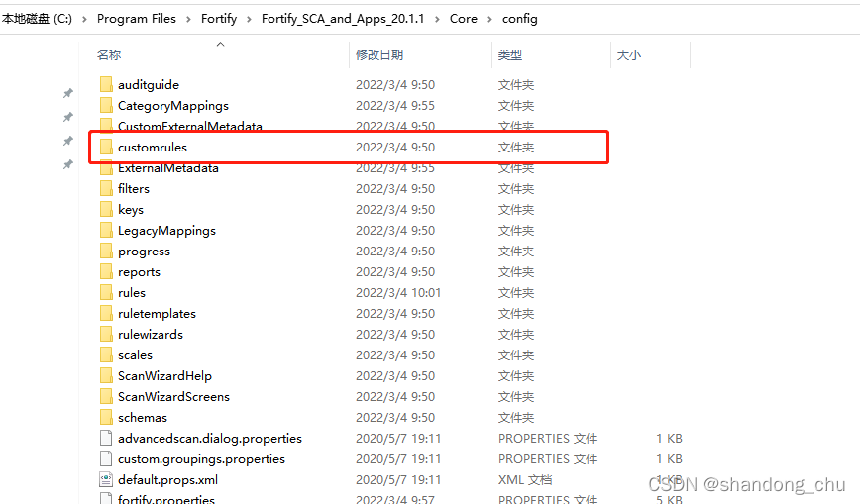Select the schemas folder name
The image size is (860, 504).
pos(143,418)
